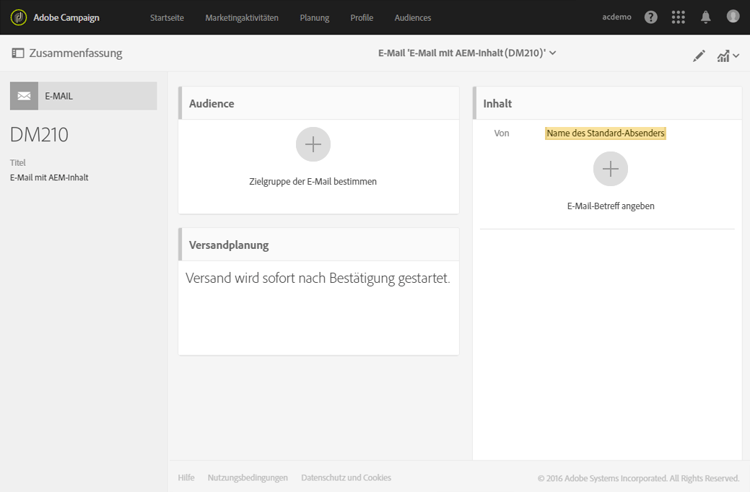Open the Inhalt block header
The height and width of the screenshot is (492, 750).
point(607,103)
